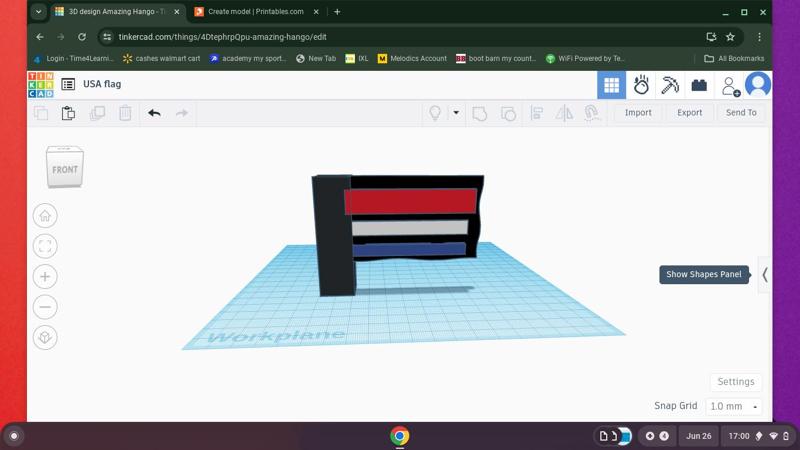The image size is (800, 450).
Task: Switch to 3D design grid view
Action: tap(611, 85)
